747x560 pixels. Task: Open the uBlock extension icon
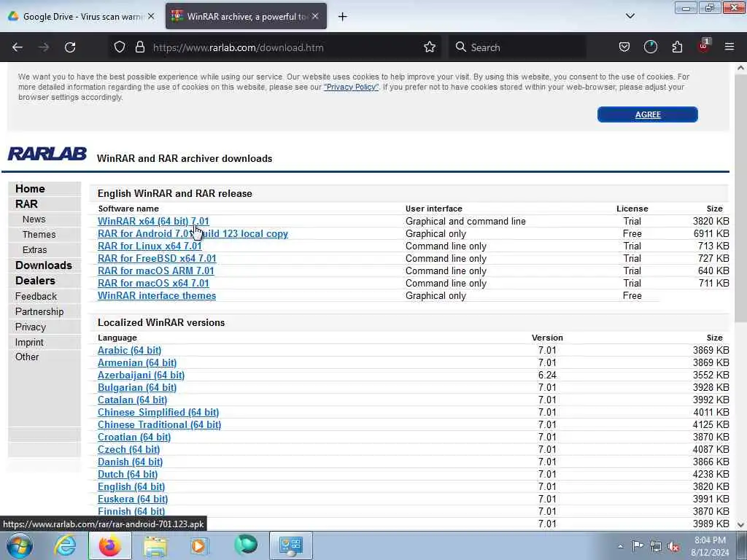[x=703, y=46]
